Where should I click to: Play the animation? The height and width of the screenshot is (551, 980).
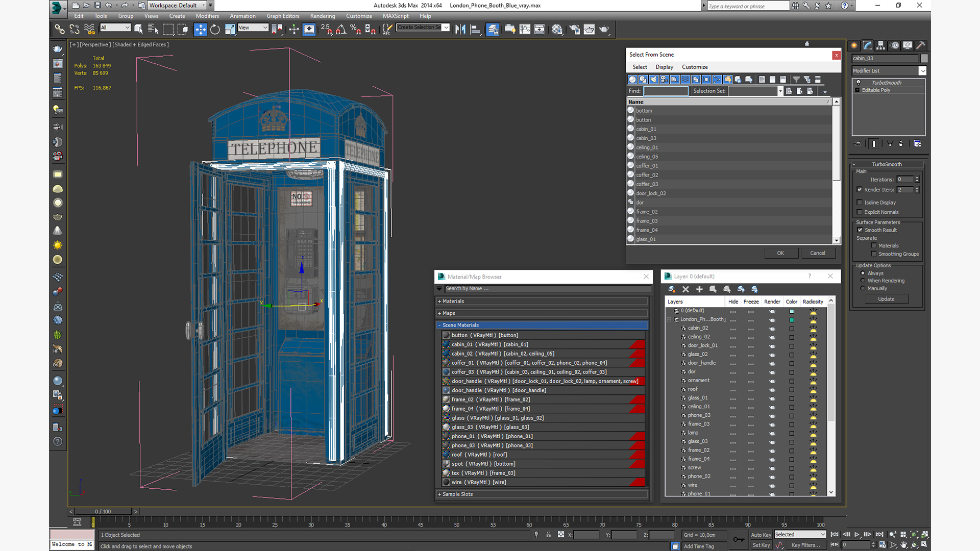coord(857,534)
